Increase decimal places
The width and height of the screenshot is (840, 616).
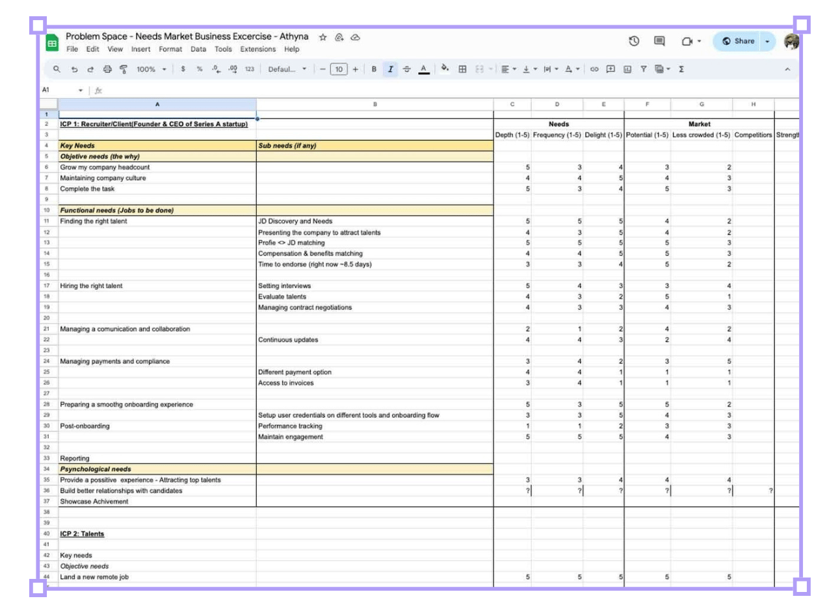(233, 69)
